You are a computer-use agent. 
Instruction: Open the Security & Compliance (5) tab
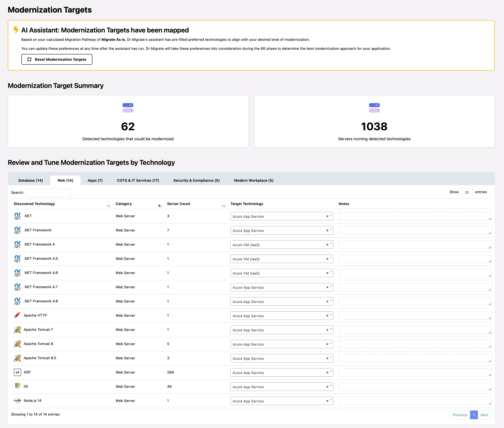pyautogui.click(x=196, y=181)
